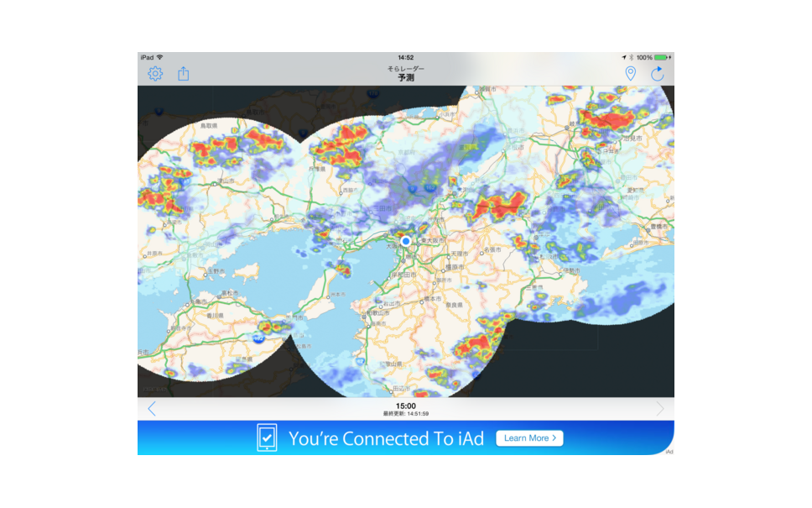Tap the Bluetooth icon in status bar
The width and height of the screenshot is (812, 508).
[x=631, y=57]
